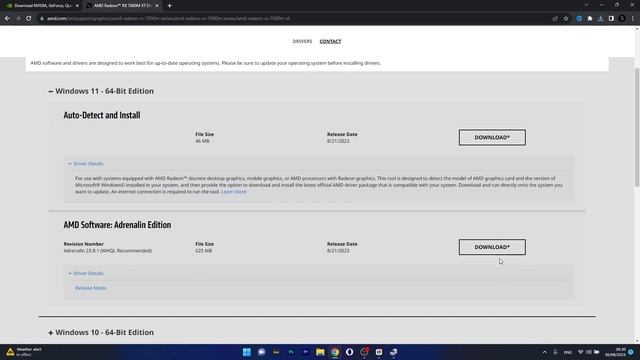Launch Opera from the taskbar
The image size is (640, 360).
point(349,352)
